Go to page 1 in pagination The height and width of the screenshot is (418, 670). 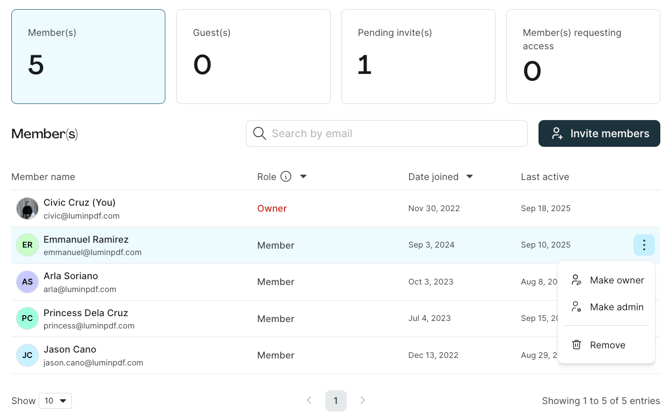coord(336,401)
